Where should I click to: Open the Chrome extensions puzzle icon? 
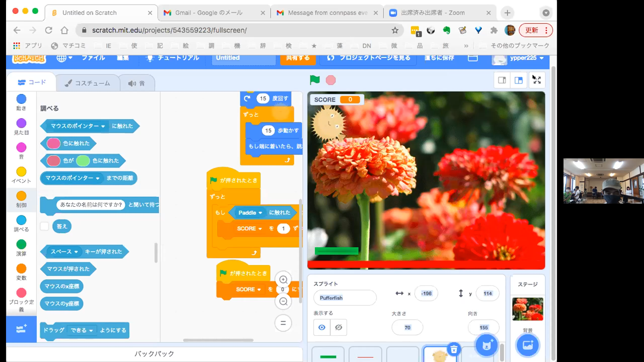coord(494,30)
